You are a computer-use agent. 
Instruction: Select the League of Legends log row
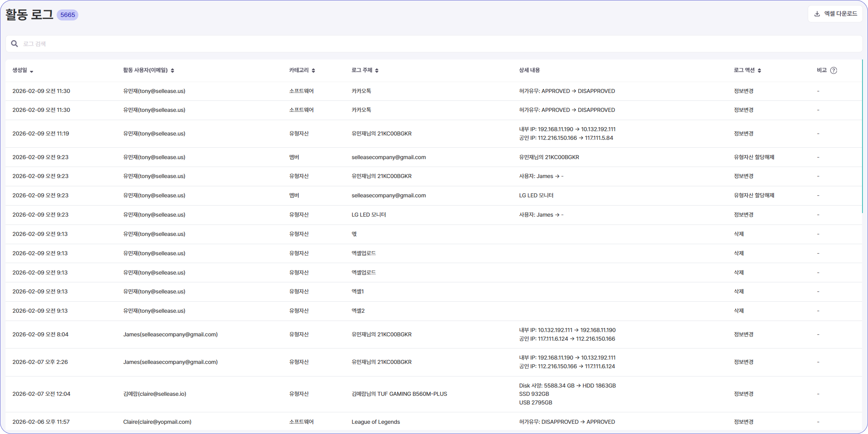(x=376, y=422)
